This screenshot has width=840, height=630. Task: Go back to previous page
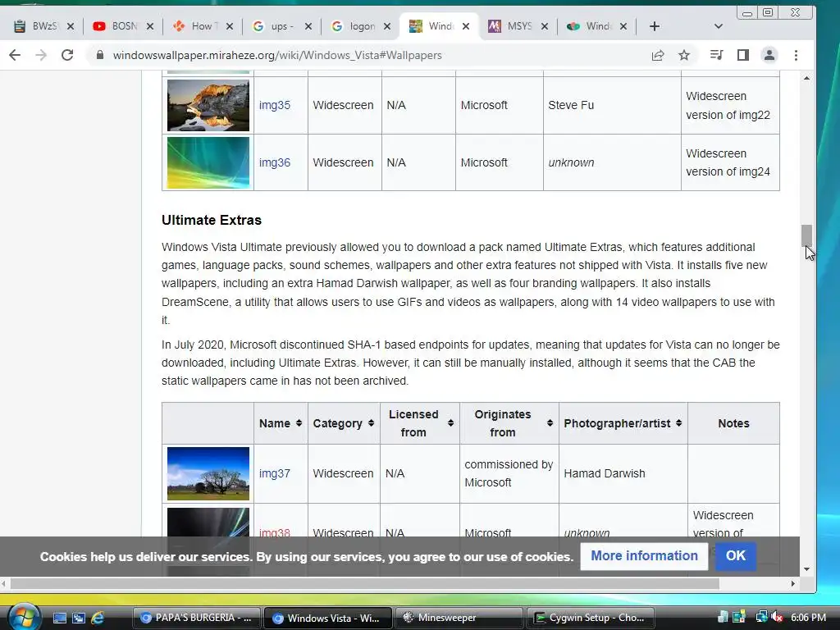(15, 55)
